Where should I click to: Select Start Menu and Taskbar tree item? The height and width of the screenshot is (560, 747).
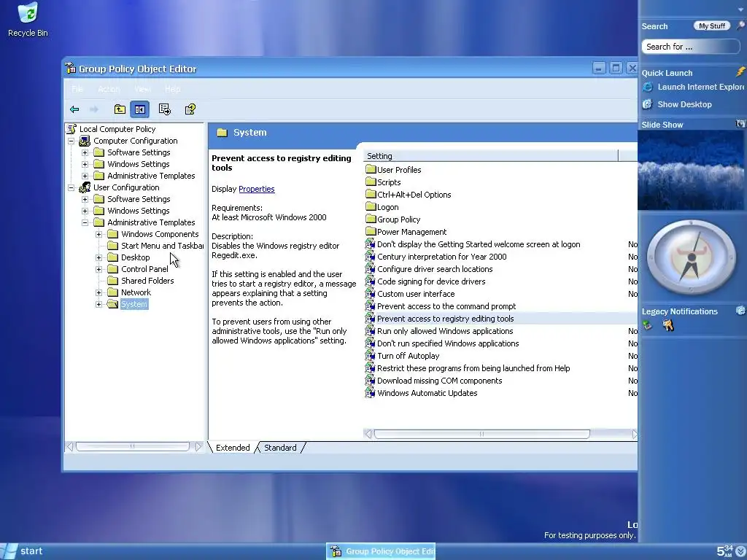coord(162,246)
